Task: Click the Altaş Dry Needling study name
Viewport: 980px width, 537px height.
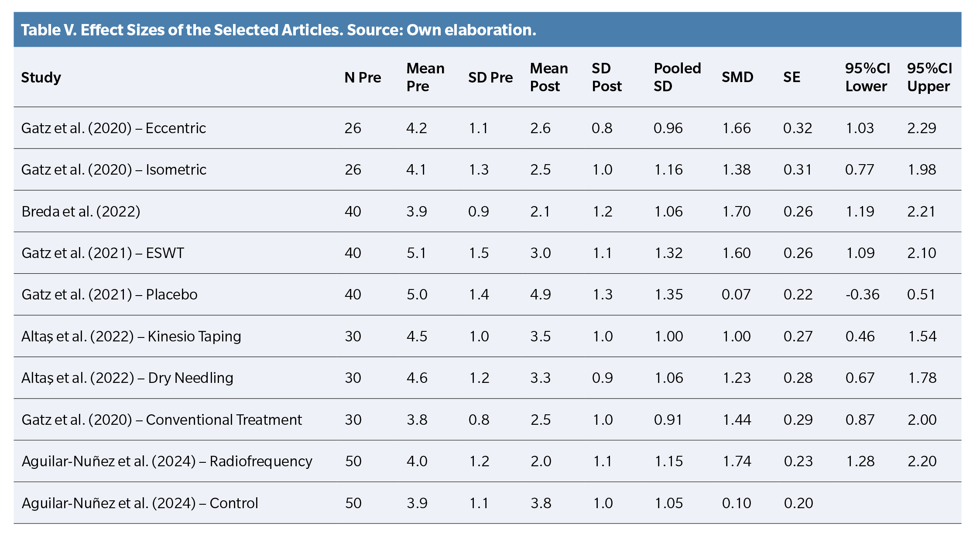Action: point(127,378)
